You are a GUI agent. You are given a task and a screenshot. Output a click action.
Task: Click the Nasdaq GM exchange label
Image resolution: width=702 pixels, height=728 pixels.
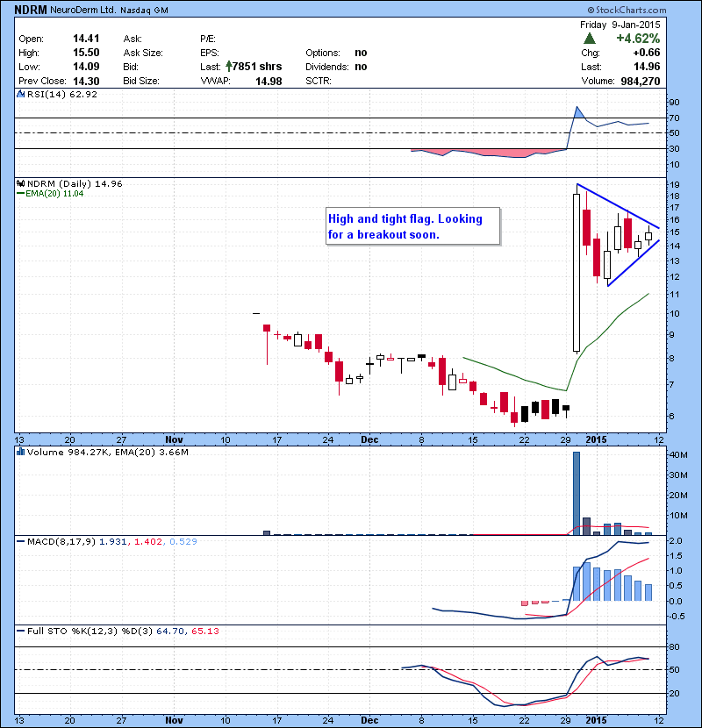pos(144,11)
